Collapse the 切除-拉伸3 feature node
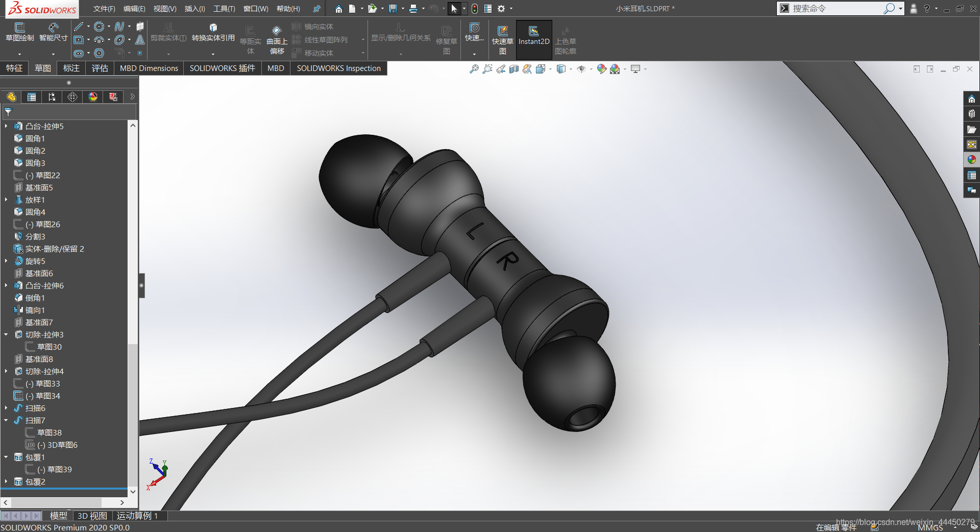 pyautogui.click(x=6, y=334)
